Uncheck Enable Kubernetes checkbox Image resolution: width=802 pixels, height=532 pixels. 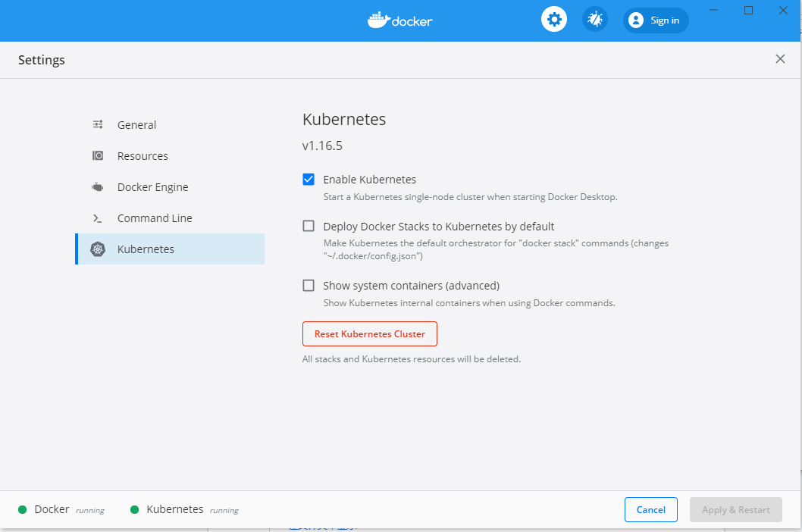click(309, 180)
